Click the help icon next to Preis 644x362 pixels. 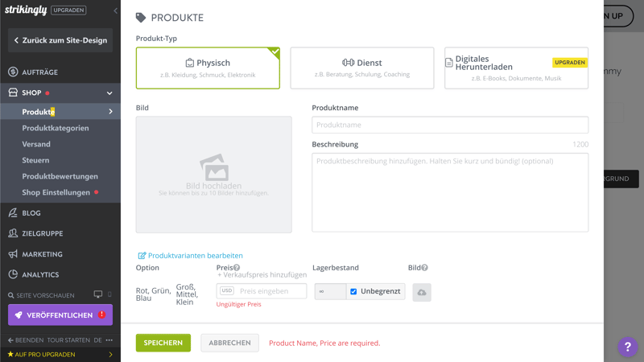click(x=237, y=268)
